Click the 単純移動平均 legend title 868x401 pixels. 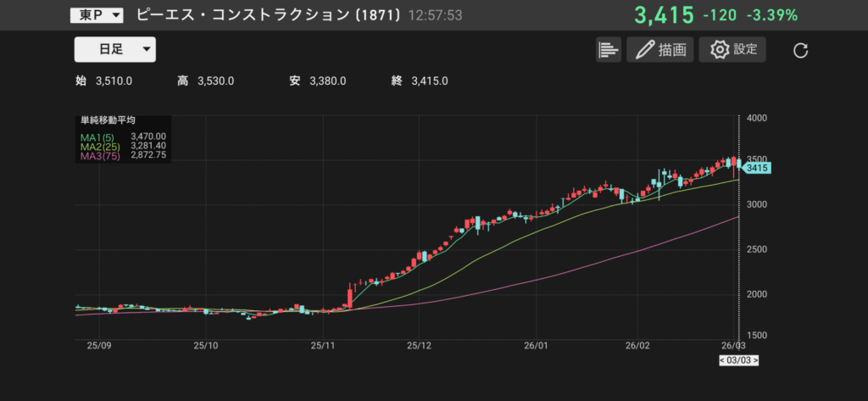pyautogui.click(x=108, y=120)
